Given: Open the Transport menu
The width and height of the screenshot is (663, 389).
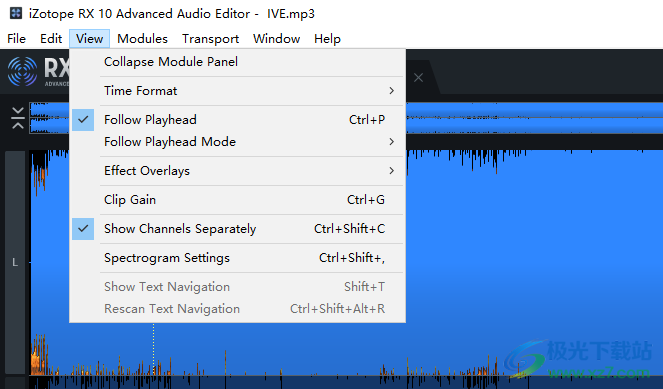Looking at the screenshot, I should click(210, 38).
